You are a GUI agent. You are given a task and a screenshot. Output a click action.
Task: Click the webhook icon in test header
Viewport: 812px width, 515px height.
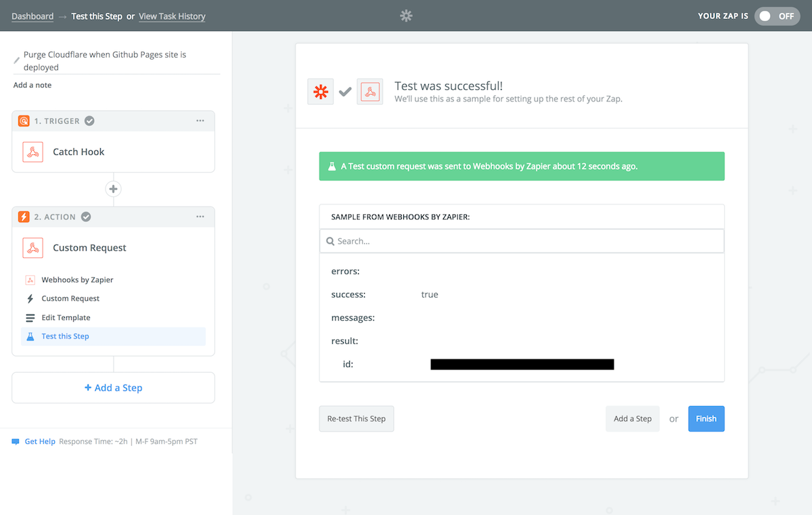tap(369, 92)
